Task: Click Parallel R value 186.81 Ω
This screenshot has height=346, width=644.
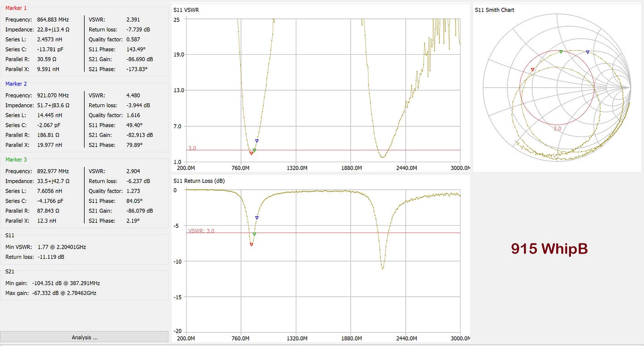Action: coord(48,135)
